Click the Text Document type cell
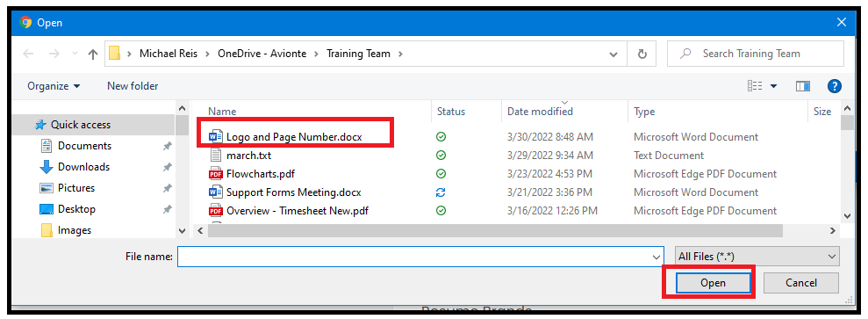Screen dimensions: 868x319 [669, 156]
